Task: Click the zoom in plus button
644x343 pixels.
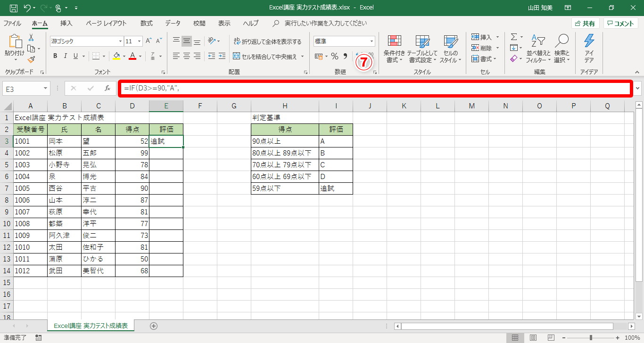Action: coord(618,337)
